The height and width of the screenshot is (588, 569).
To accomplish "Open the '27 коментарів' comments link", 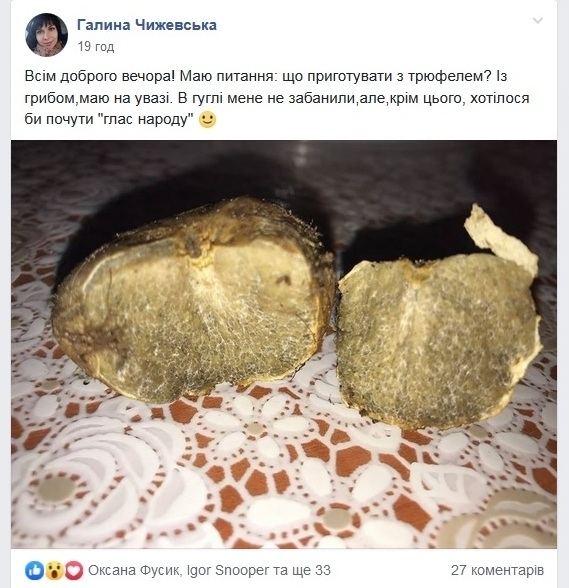I will tap(497, 570).
